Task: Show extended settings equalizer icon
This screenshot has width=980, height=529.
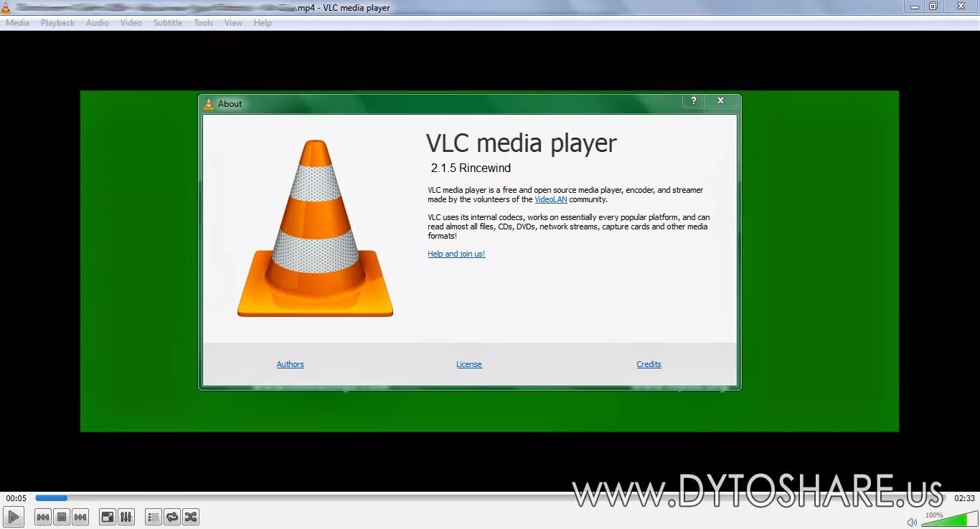Action: (x=126, y=517)
